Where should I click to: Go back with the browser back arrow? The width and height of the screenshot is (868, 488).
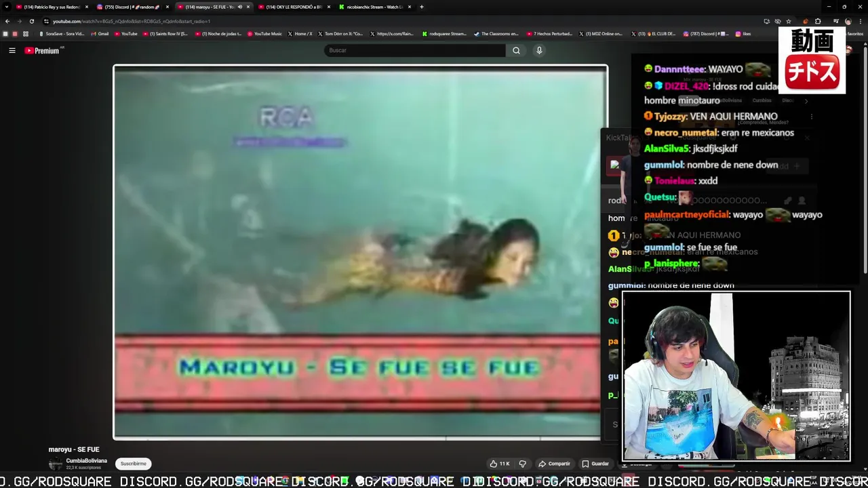7,21
